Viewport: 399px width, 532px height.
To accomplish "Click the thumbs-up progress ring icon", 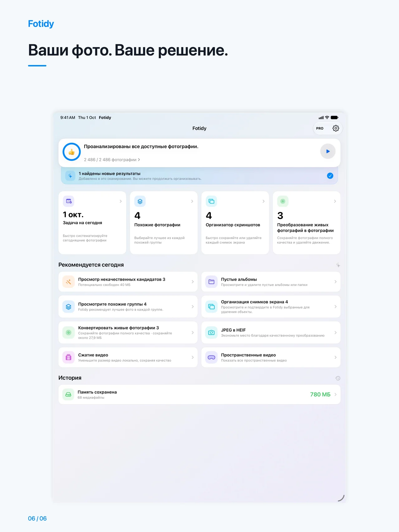I will [x=72, y=152].
